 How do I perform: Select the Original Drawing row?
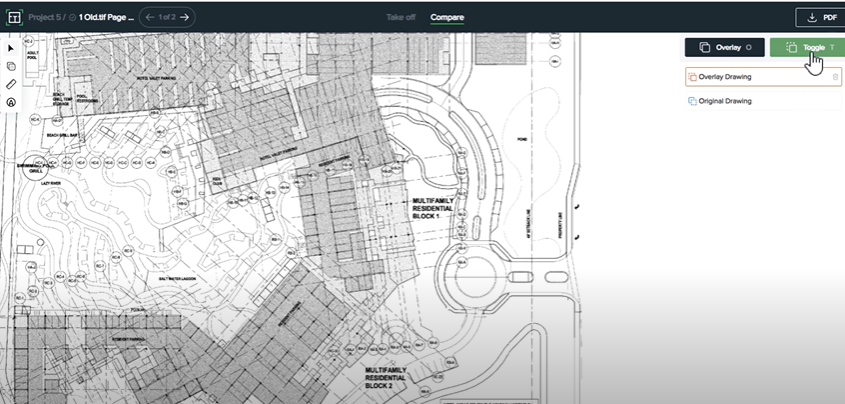click(x=763, y=101)
